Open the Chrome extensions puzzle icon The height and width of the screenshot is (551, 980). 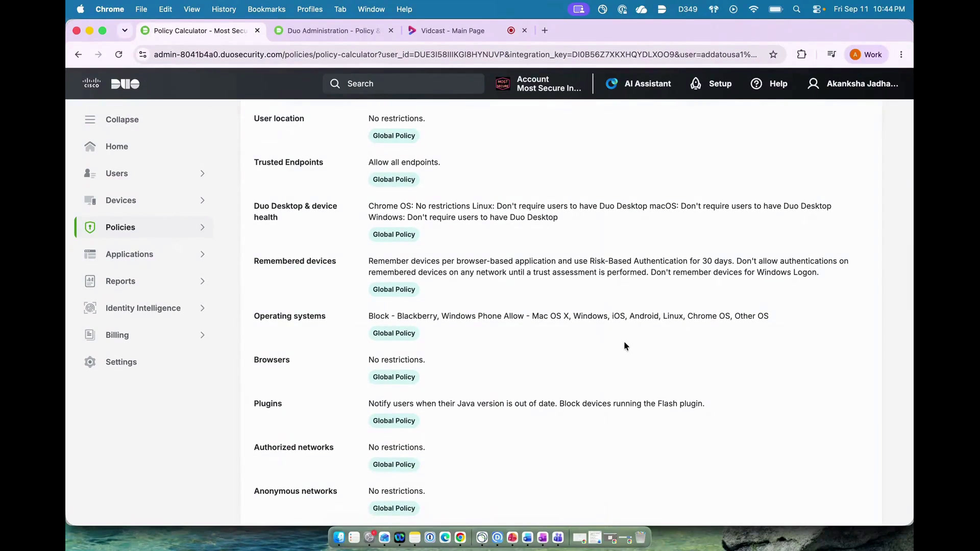coord(801,55)
